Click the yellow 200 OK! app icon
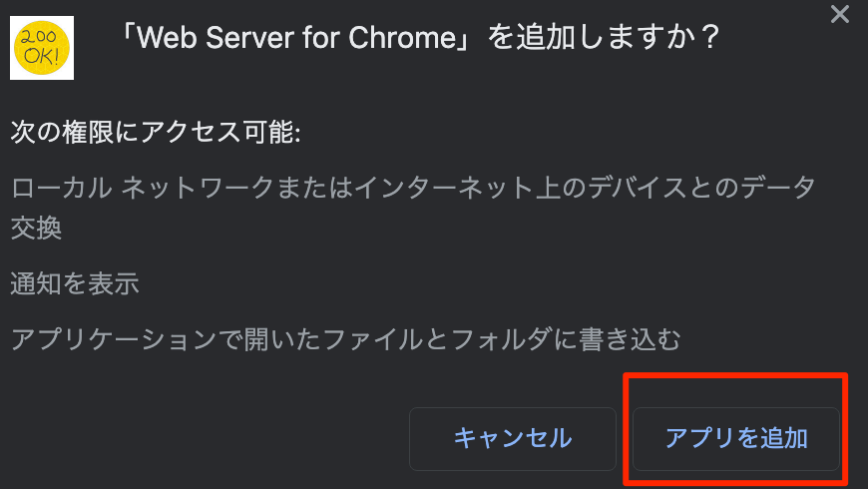 (42, 48)
